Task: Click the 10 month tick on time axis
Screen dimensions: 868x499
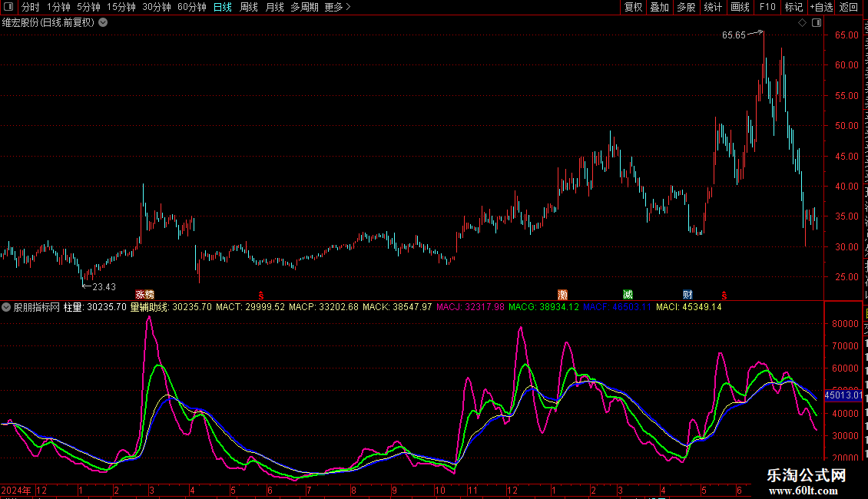Action: point(440,490)
